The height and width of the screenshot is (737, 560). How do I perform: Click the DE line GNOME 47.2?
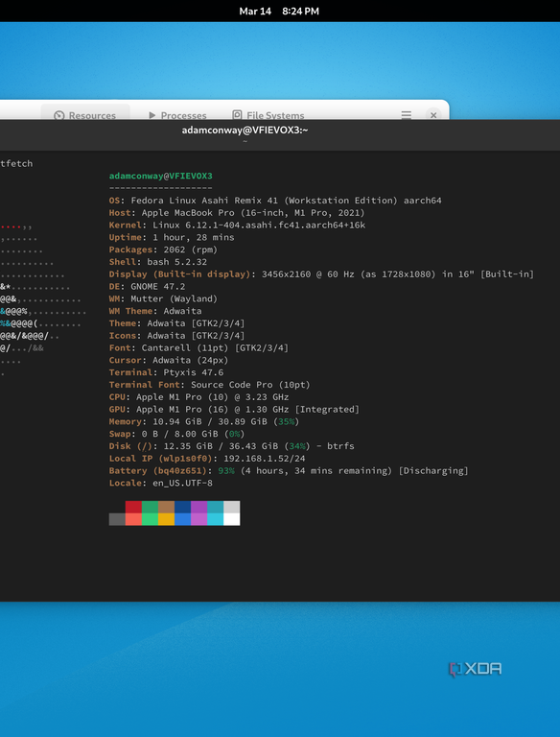click(147, 286)
